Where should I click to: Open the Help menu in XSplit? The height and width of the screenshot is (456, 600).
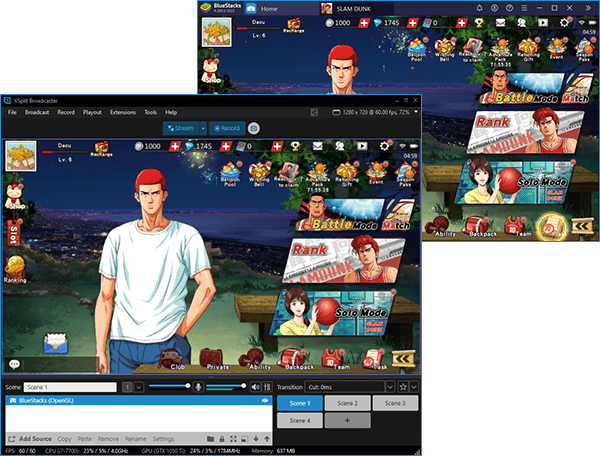(171, 112)
